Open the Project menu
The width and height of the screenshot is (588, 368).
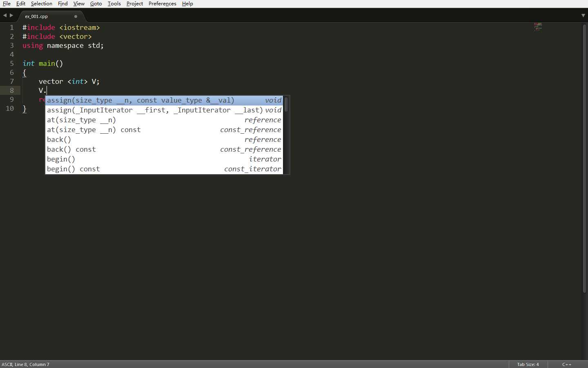pyautogui.click(x=134, y=4)
